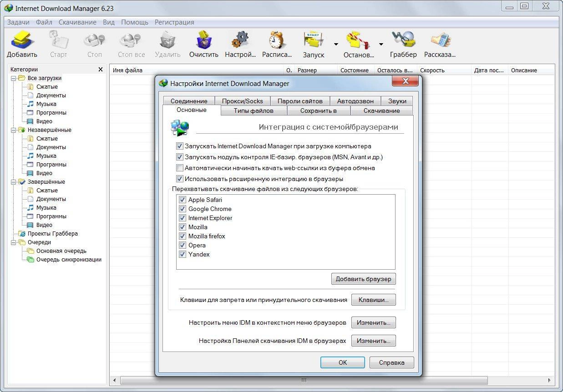Click the scrollbar right arrow

pyautogui.click(x=549, y=380)
